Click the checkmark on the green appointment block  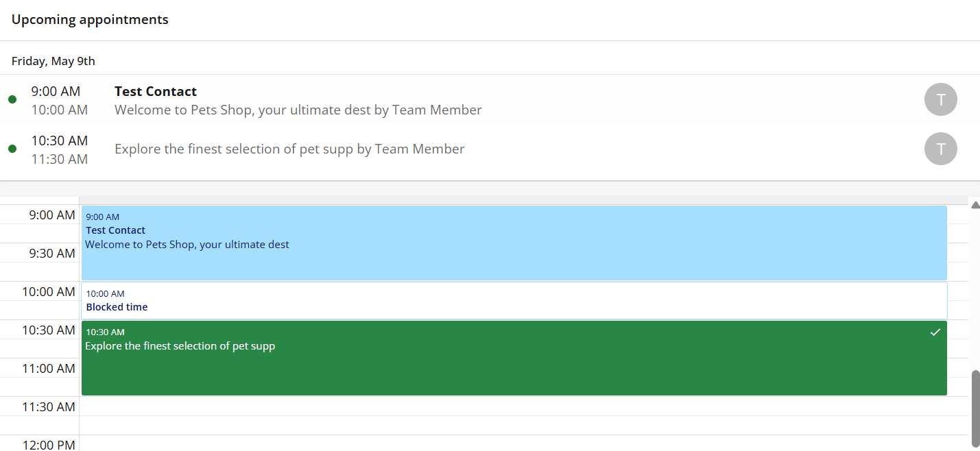point(935,332)
